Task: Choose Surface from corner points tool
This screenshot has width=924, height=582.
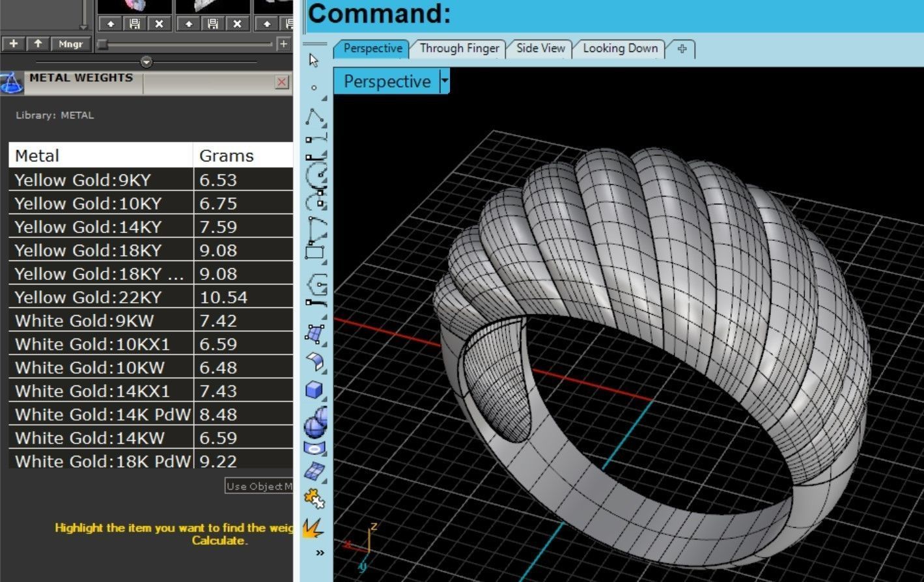Action: pos(315,334)
